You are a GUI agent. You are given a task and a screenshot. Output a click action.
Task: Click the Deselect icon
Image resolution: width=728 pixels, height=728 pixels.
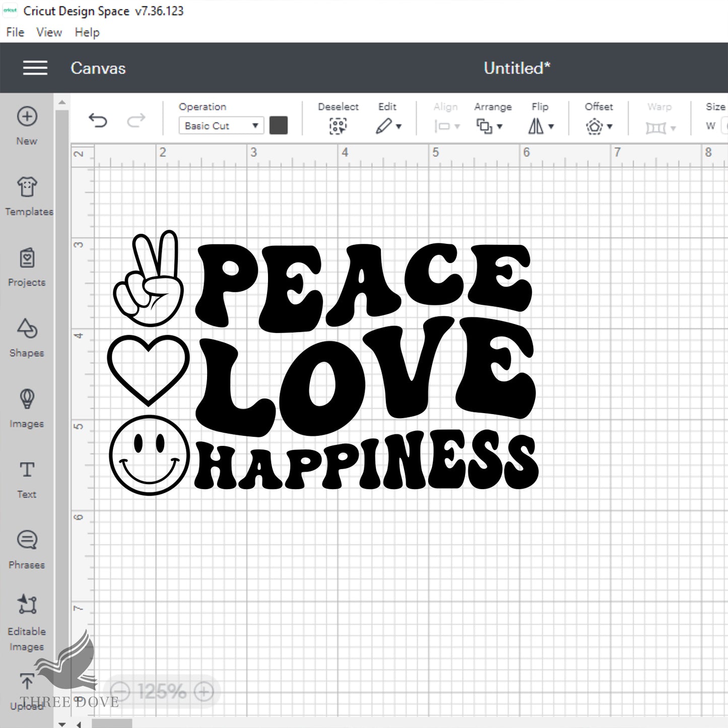[x=338, y=126]
